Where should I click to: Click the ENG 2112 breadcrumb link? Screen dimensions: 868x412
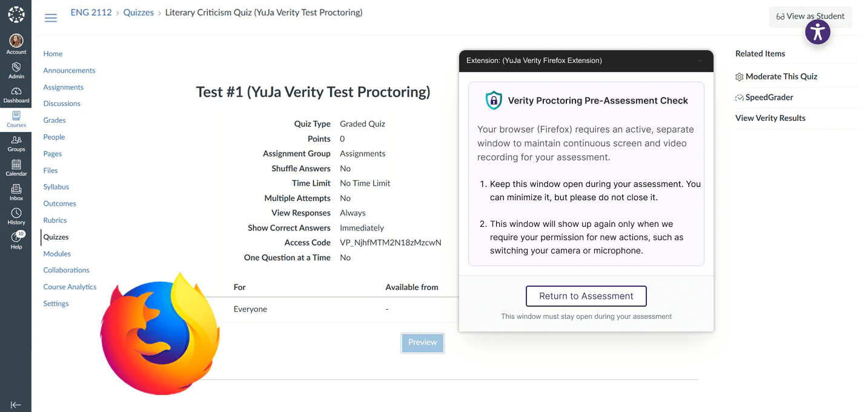click(91, 13)
